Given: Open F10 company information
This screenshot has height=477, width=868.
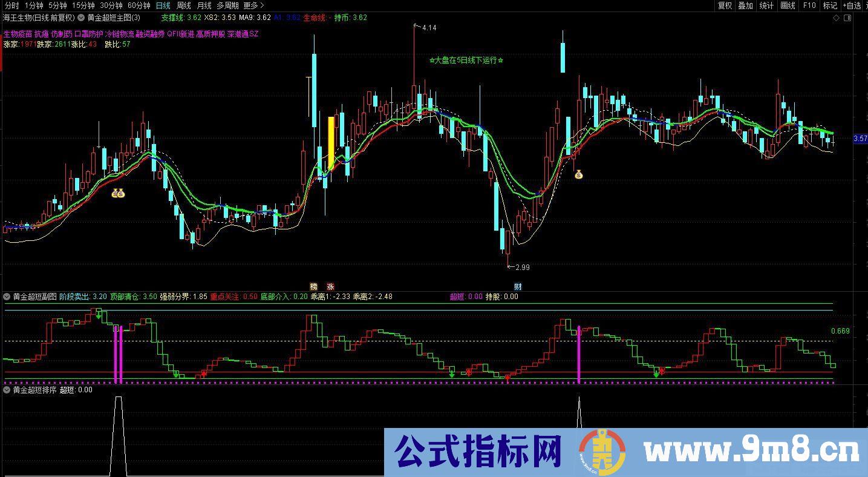Looking at the screenshot, I should pos(809,5).
